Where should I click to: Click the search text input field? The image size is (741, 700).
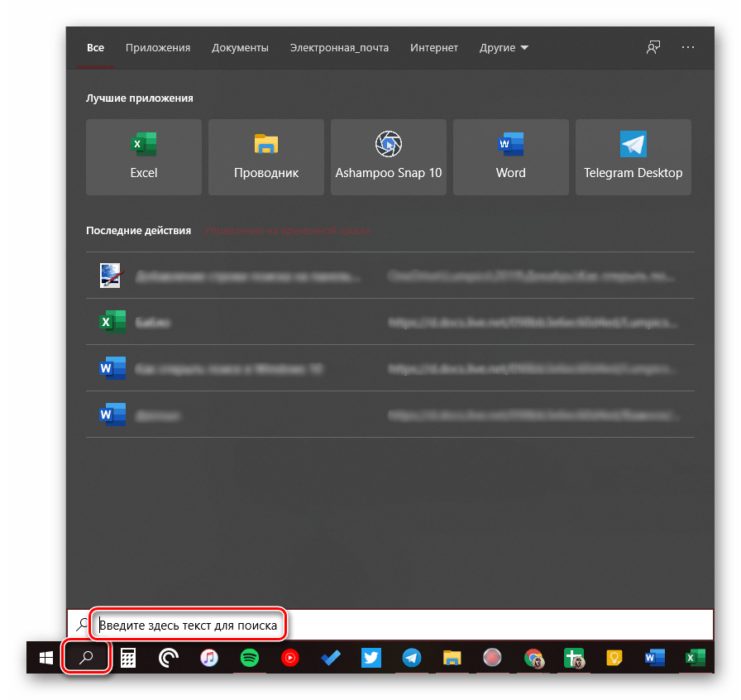pyautogui.click(x=390, y=625)
